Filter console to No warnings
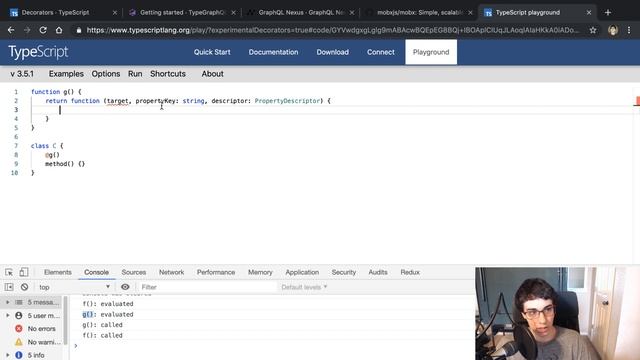 38,342
